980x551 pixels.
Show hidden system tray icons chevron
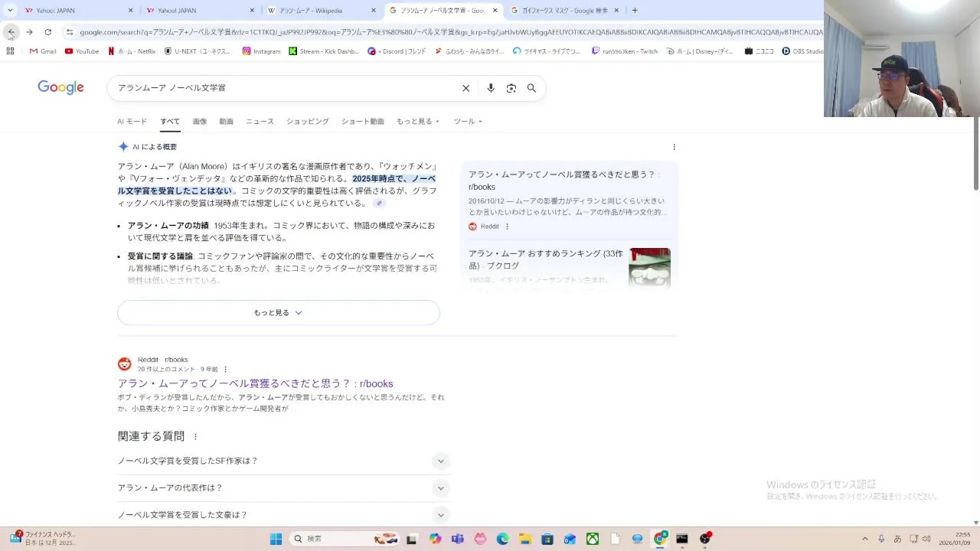coord(865,539)
